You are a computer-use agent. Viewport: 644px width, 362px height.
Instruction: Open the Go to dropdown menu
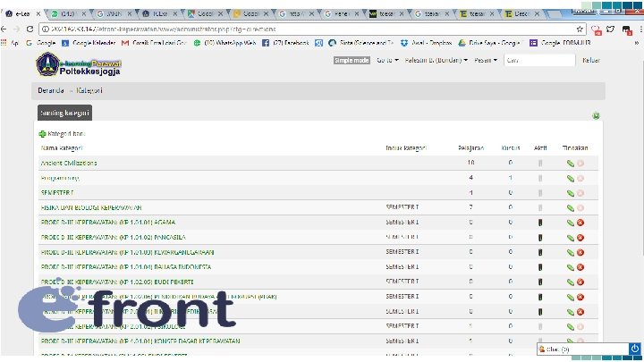(x=387, y=61)
